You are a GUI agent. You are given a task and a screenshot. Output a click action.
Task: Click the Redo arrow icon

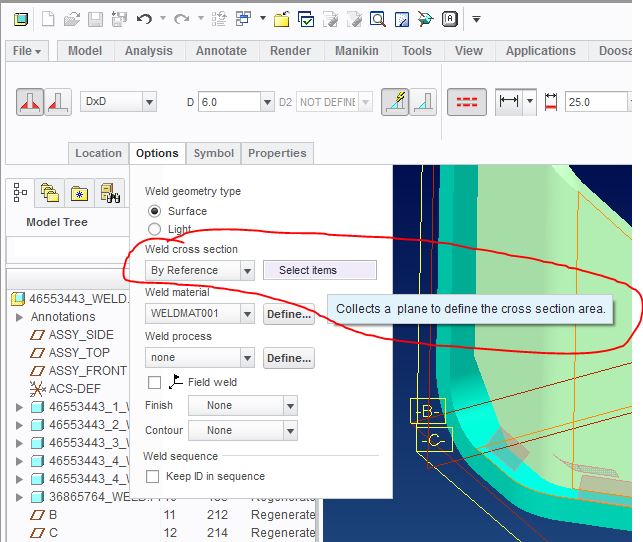pos(182,19)
